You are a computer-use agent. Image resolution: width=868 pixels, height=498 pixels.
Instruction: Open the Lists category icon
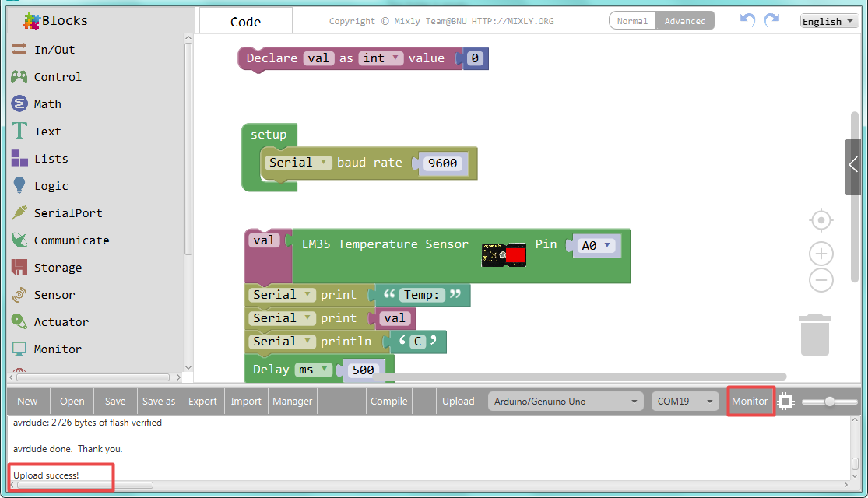click(19, 158)
